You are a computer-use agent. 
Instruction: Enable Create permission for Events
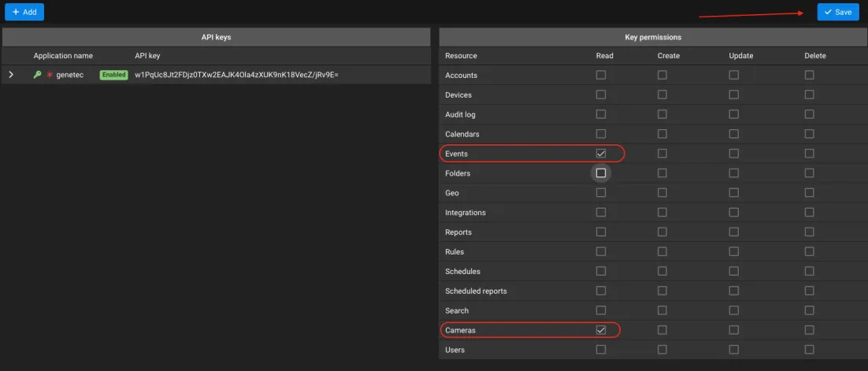(662, 154)
